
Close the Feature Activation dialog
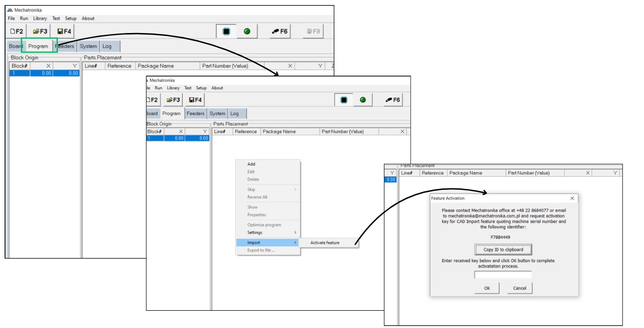572,198
